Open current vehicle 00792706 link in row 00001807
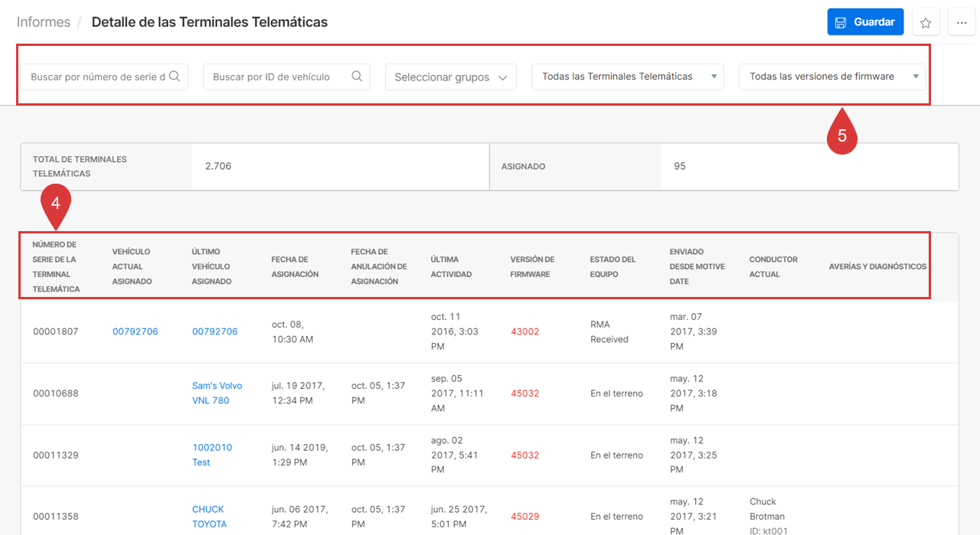The height and width of the screenshot is (535, 980). pos(136,331)
